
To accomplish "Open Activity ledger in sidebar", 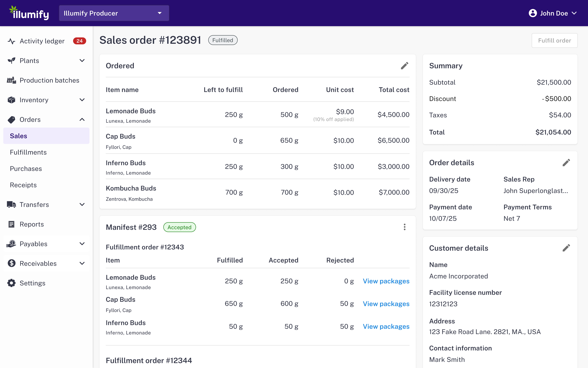I will 46,41.
